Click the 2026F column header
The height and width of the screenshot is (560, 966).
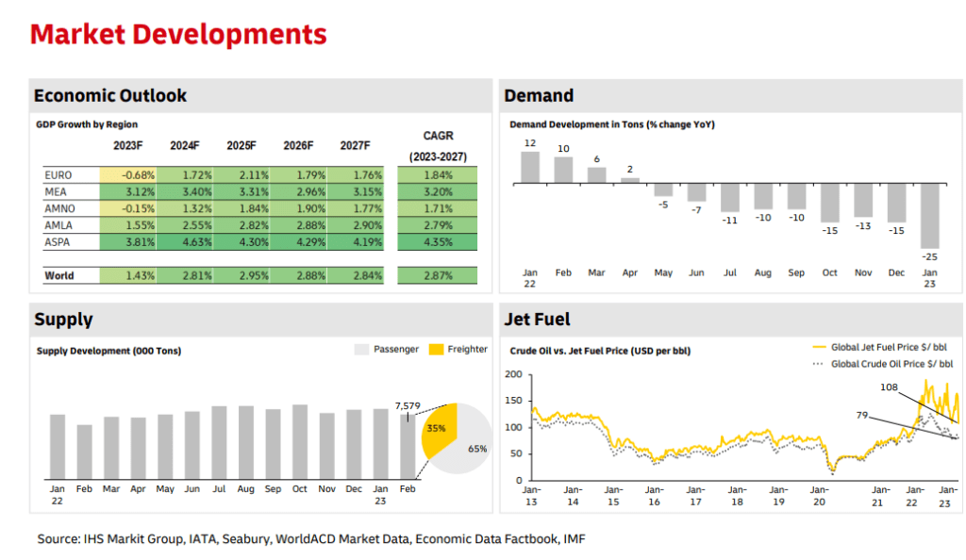pos(298,146)
